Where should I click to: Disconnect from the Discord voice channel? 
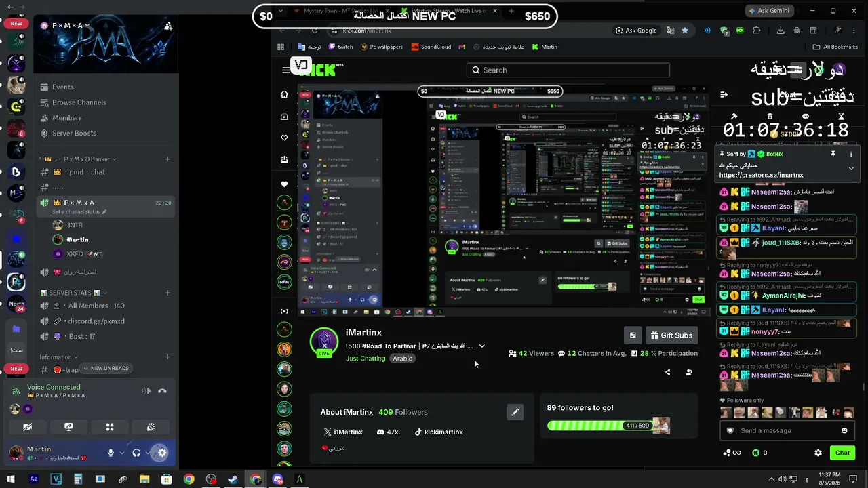(x=162, y=390)
